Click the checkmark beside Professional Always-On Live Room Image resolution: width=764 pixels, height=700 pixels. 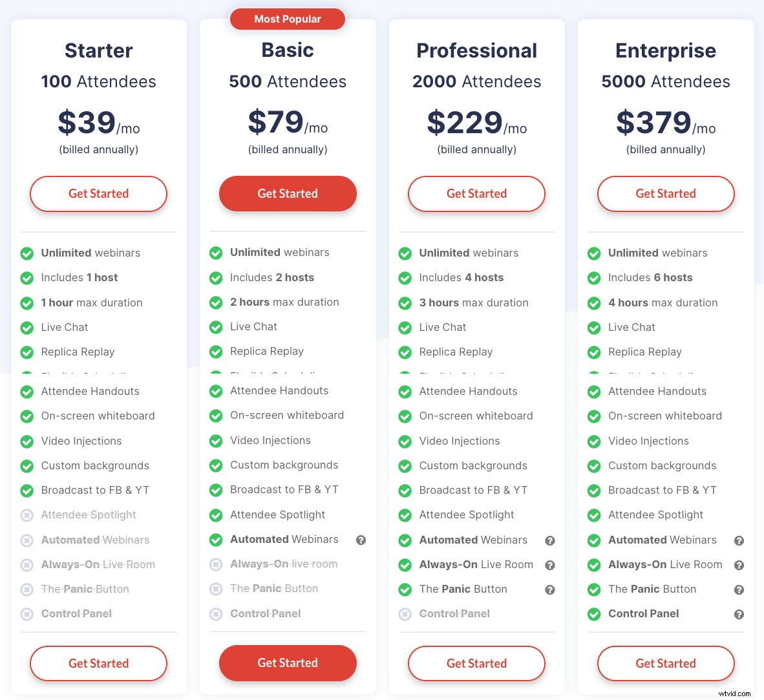click(405, 564)
